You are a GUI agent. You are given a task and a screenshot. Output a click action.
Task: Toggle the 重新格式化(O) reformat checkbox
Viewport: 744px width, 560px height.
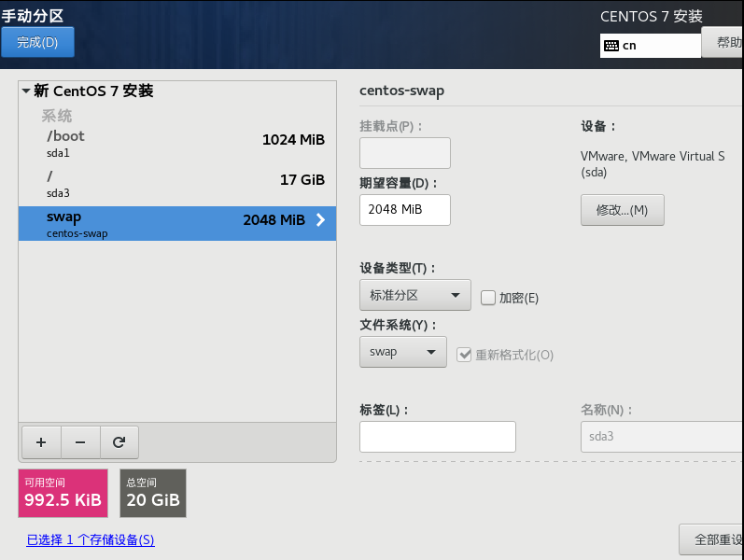464,355
